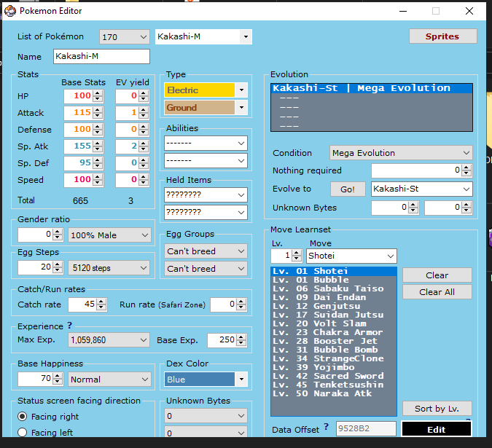
Task: Click the Data Offset help question mark
Action: click(x=326, y=428)
